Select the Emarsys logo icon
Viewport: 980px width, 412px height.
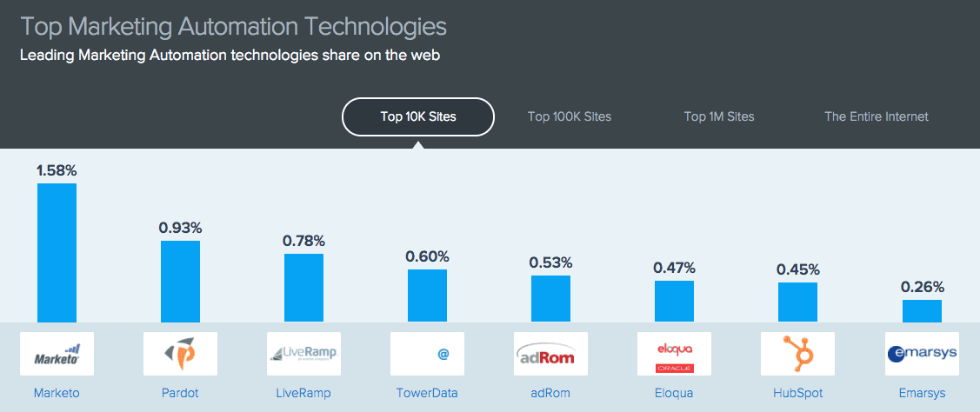(922, 354)
